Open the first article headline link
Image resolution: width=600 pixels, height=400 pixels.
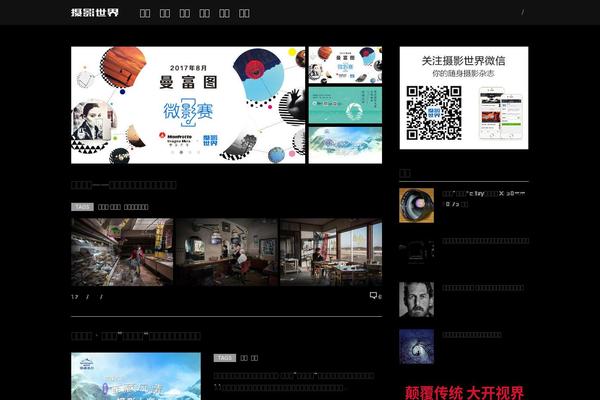(124, 185)
